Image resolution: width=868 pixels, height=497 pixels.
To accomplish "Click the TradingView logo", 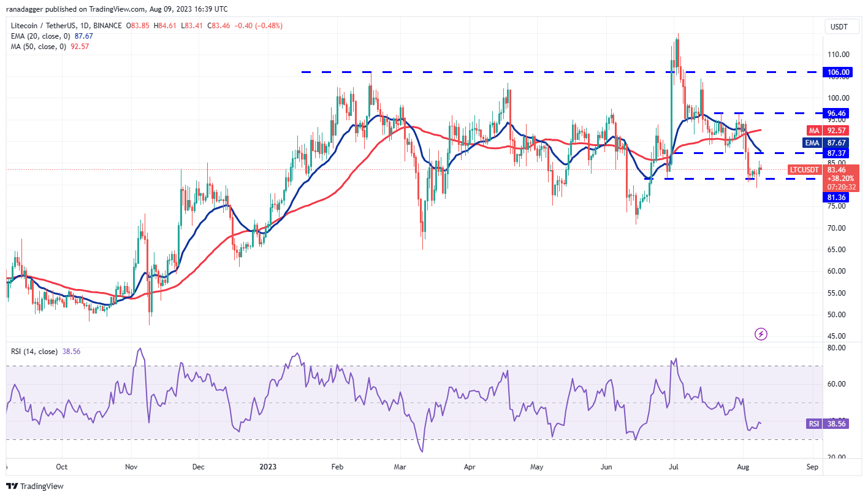I will (35, 485).
